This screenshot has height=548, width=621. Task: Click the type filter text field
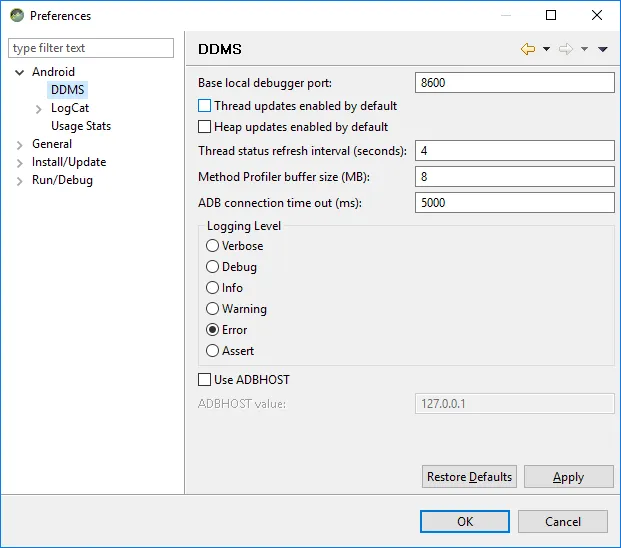[x=91, y=48]
